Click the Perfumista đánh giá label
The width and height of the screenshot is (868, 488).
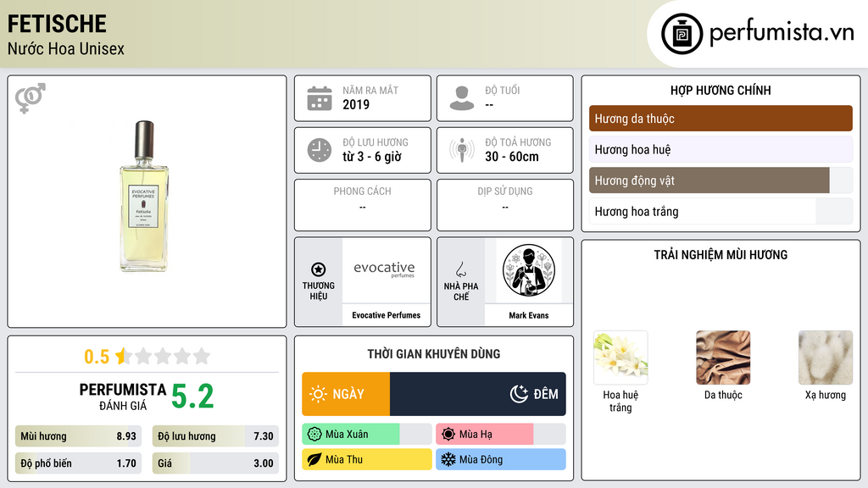(x=123, y=396)
